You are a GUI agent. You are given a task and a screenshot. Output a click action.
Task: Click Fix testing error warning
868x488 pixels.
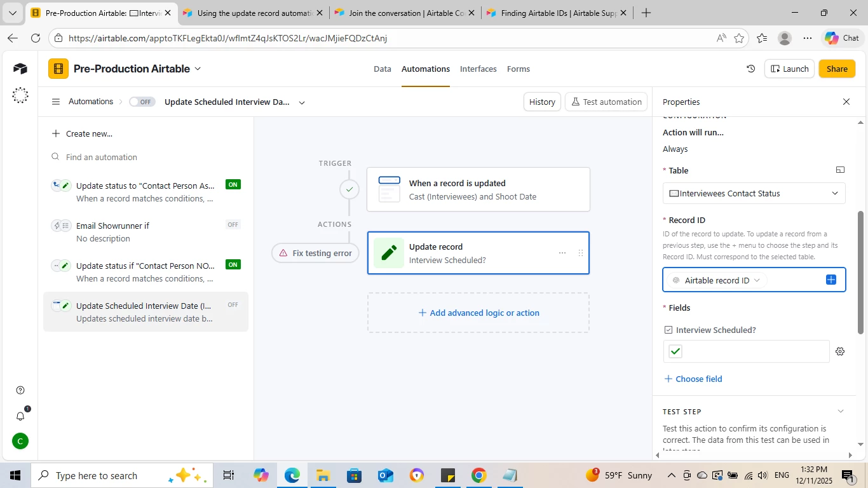click(315, 253)
